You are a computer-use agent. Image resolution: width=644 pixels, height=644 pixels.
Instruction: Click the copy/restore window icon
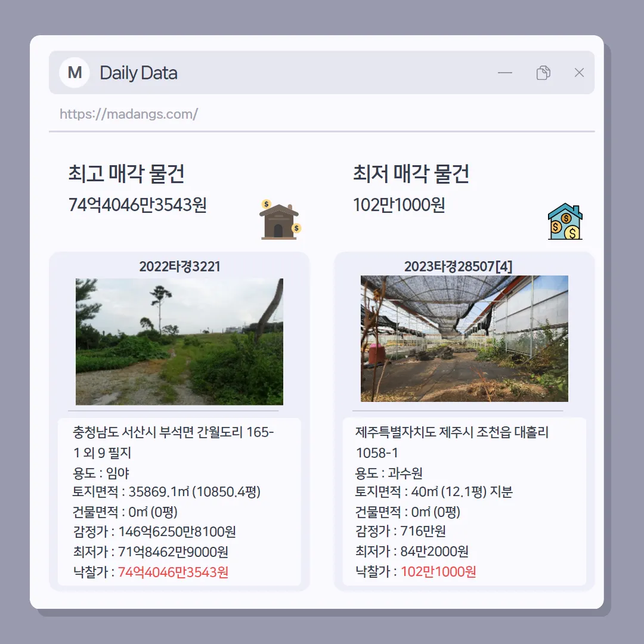click(x=543, y=73)
